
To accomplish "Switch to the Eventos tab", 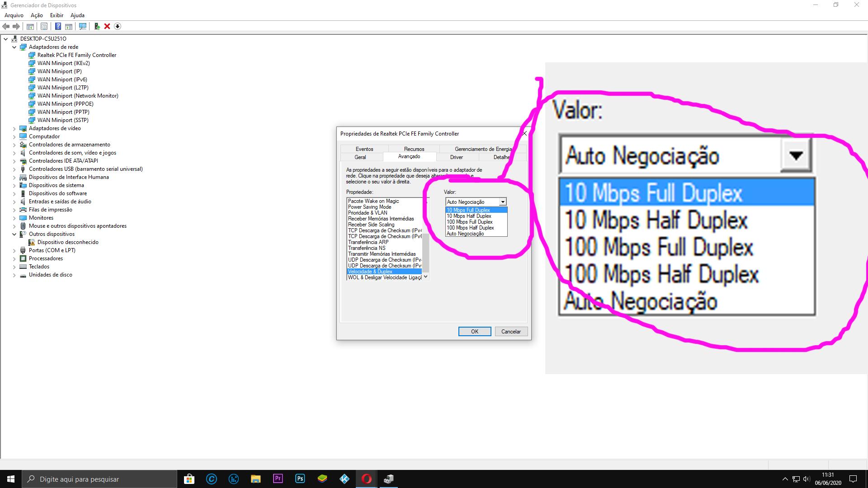I will pyautogui.click(x=364, y=149).
